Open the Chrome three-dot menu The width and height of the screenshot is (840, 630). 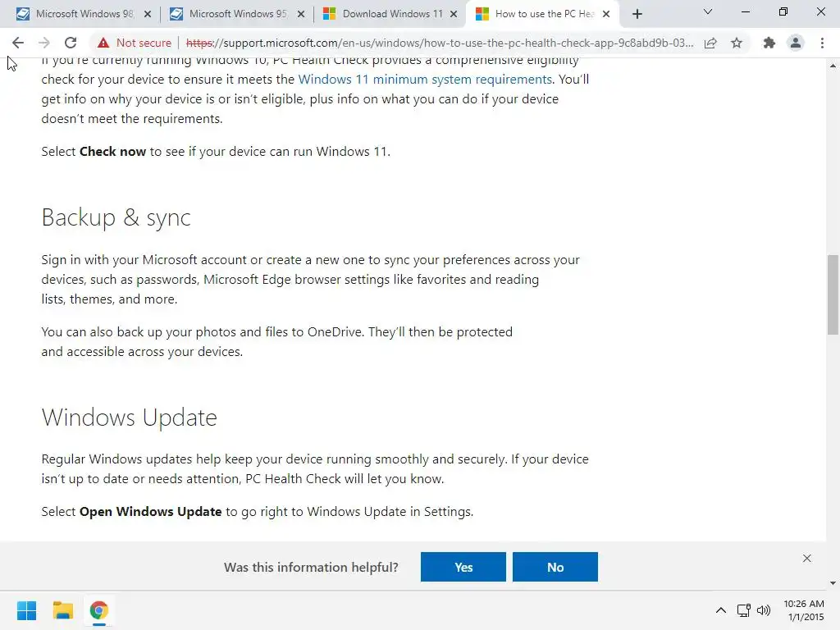pyautogui.click(x=822, y=43)
